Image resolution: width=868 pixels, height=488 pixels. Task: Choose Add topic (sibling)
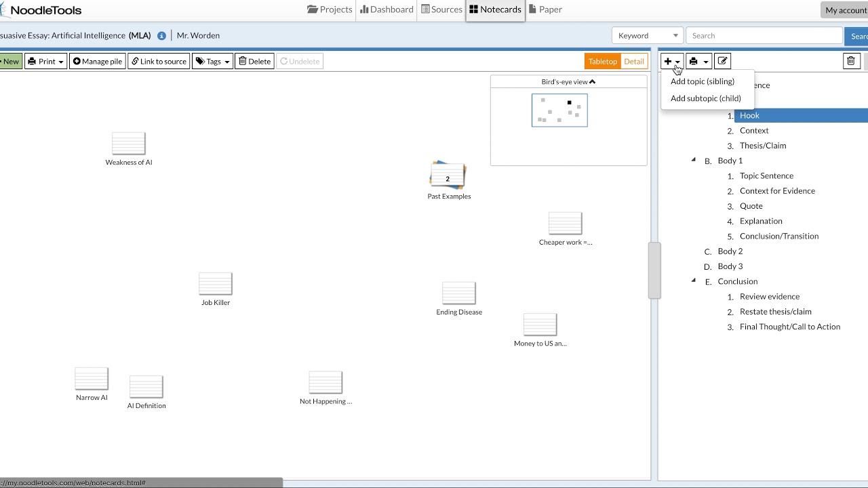click(x=703, y=81)
